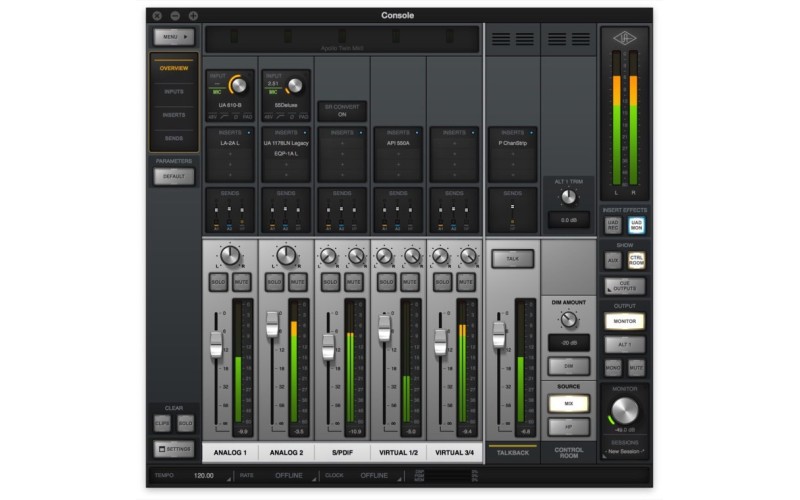Switch to the SENDS view
Image resolution: width=800 pixels, height=500 pixels.
[x=174, y=138]
